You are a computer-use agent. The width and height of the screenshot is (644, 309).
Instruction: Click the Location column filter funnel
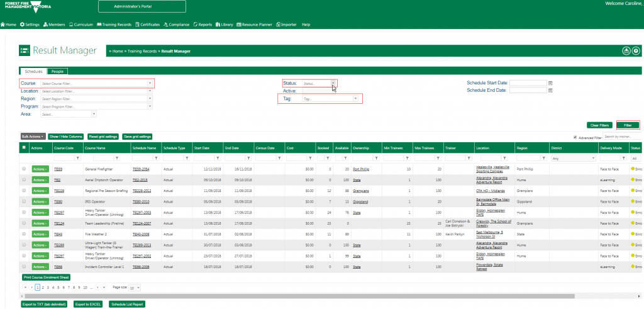[x=504, y=158]
